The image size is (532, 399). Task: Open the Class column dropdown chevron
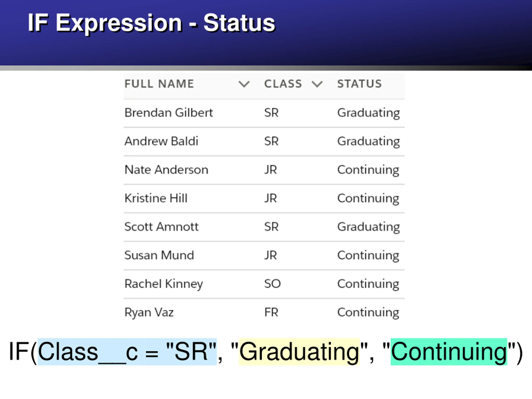point(317,84)
